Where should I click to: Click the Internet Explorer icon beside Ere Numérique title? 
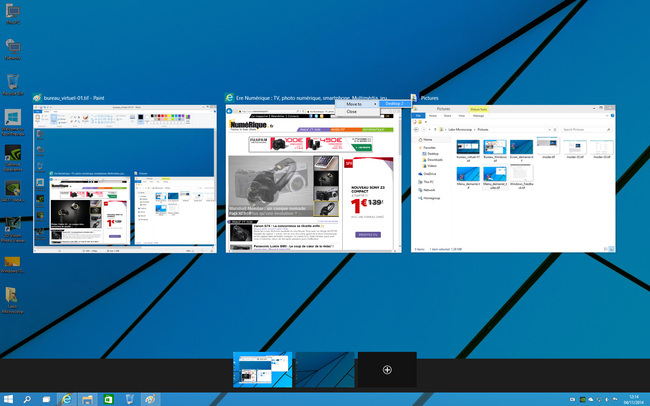229,98
